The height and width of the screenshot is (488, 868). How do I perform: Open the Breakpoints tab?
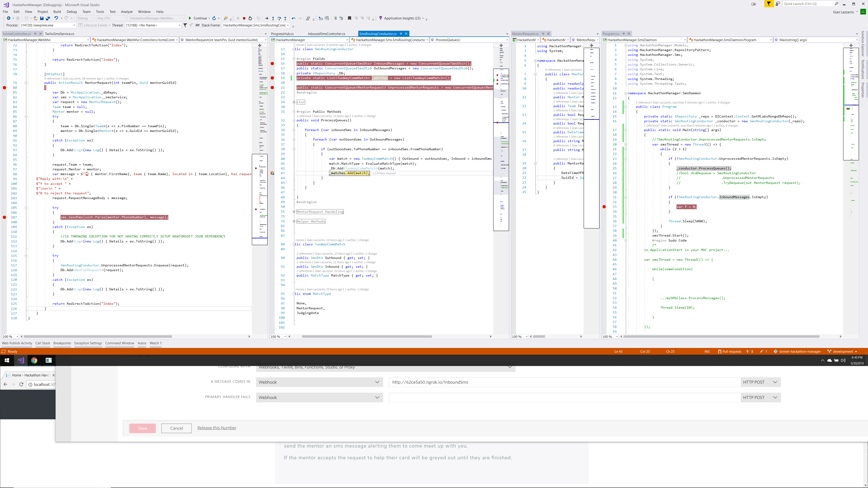[x=62, y=343]
